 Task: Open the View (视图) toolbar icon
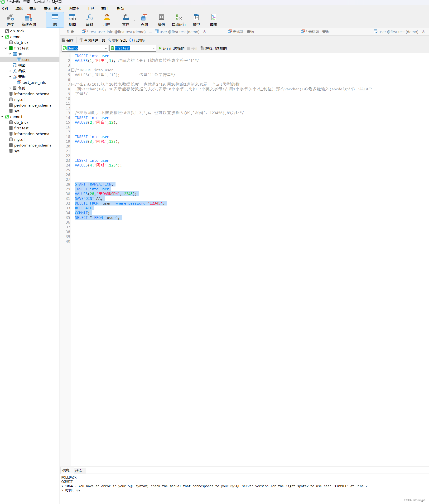click(72, 20)
